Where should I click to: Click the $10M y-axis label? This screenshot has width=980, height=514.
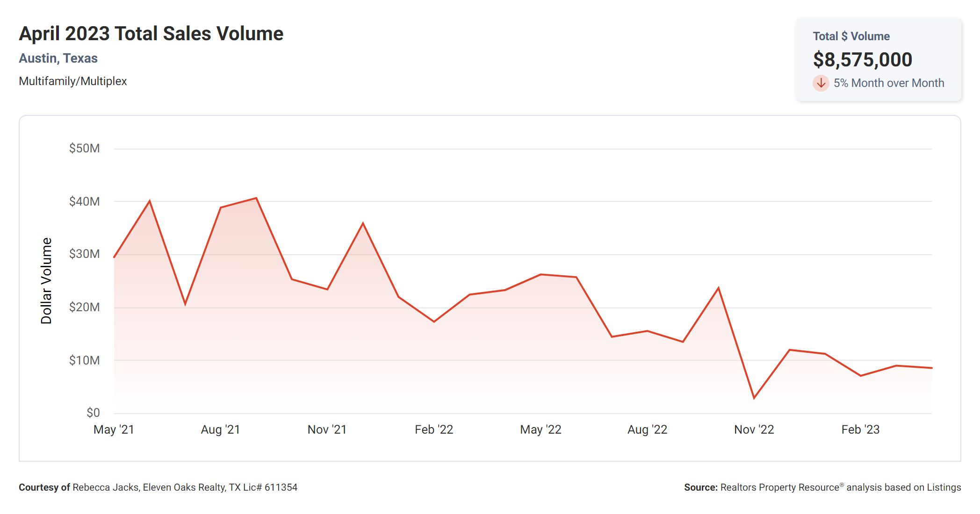point(85,360)
